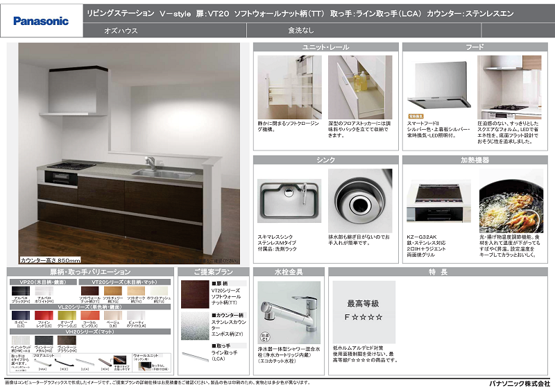Click the tempura frying pan photo

coord(511,201)
